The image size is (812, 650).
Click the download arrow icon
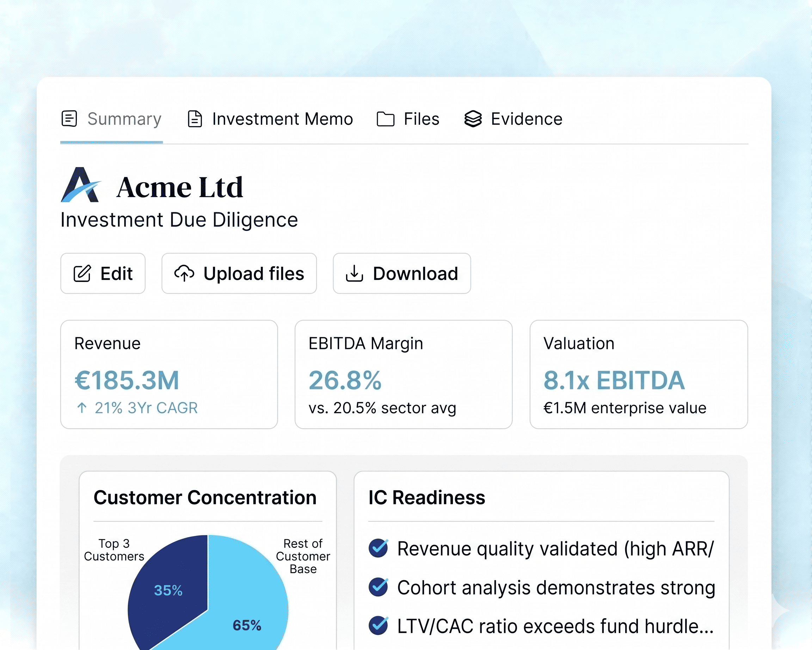pyautogui.click(x=354, y=274)
